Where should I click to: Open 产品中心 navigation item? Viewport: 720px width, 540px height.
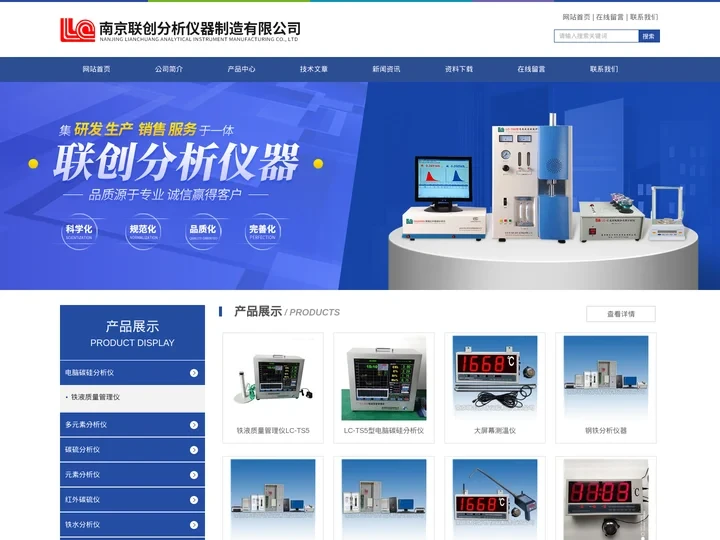[241, 69]
